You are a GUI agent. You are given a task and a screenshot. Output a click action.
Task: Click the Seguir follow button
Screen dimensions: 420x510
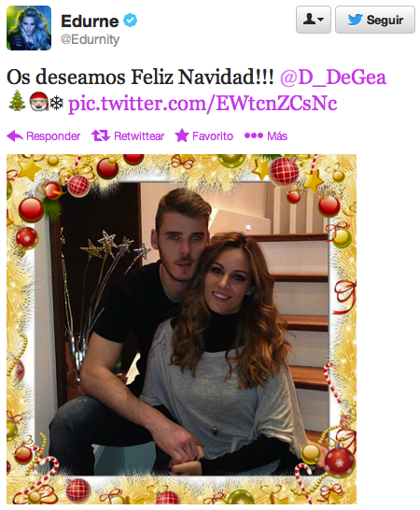tap(375, 20)
